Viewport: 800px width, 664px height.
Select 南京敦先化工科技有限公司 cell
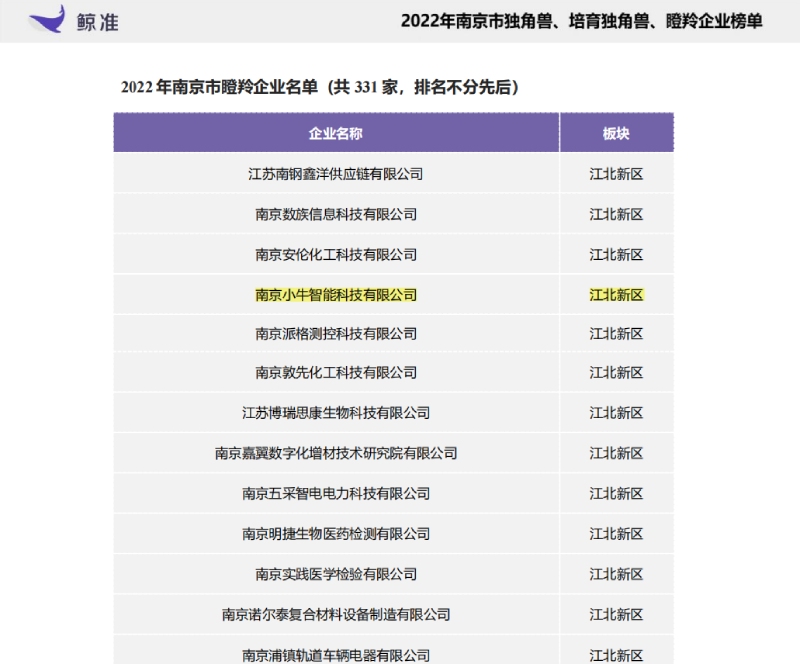[x=336, y=373]
